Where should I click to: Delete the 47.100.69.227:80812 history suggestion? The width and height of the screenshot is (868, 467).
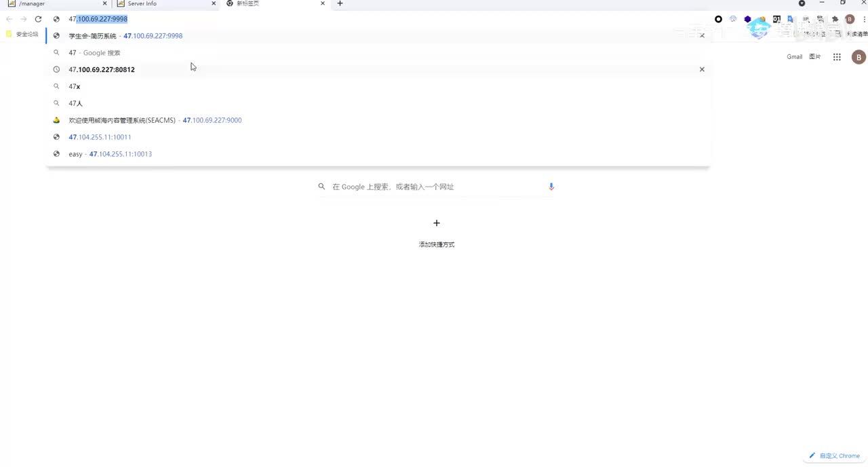[702, 69]
